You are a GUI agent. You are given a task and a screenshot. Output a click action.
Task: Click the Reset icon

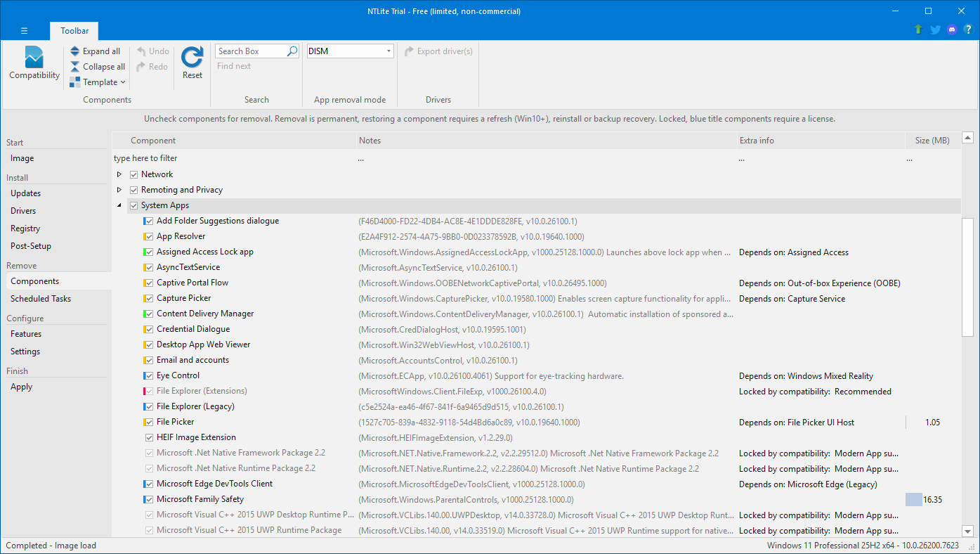(192, 57)
